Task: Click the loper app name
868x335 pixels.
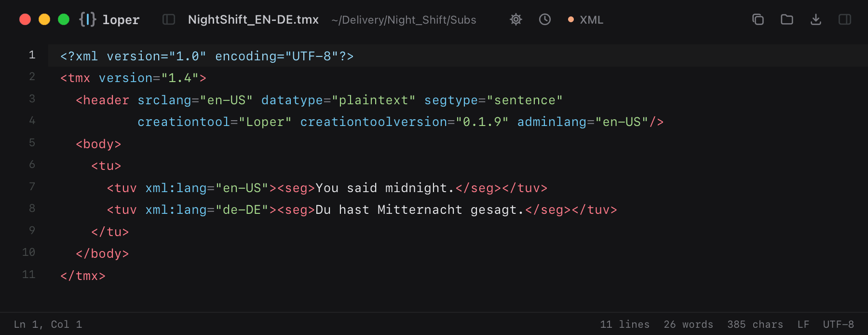Action: coord(121,20)
